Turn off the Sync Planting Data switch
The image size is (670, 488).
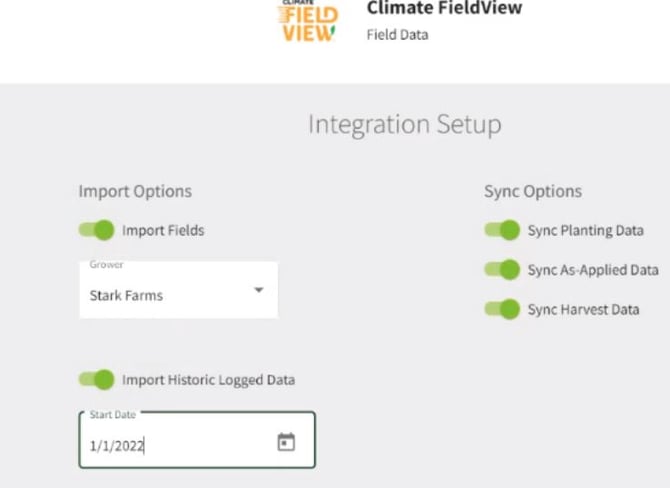[503, 230]
